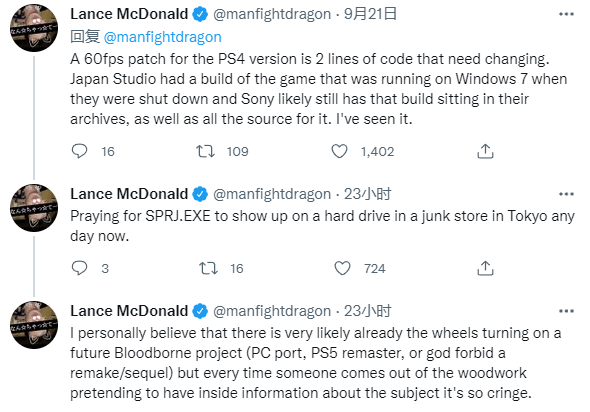Retweet the 60fps patch tweet
This screenshot has width=590, height=412.
tap(205, 151)
